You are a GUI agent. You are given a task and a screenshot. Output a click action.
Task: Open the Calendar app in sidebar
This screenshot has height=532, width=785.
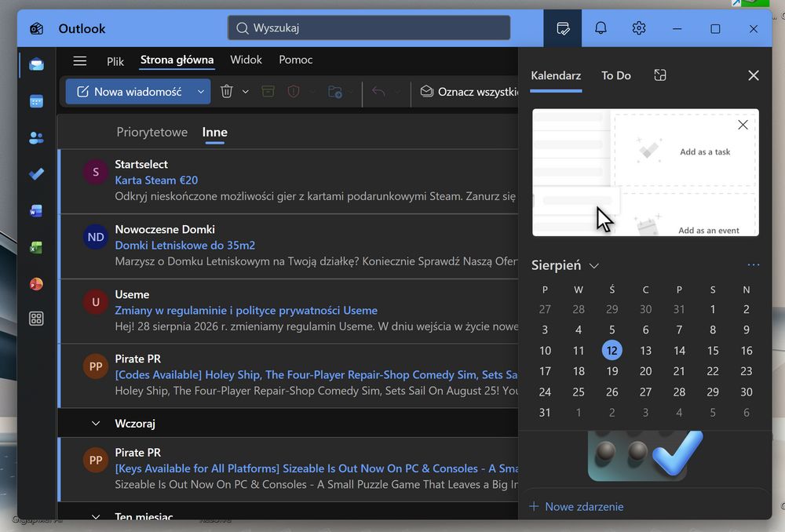point(36,101)
